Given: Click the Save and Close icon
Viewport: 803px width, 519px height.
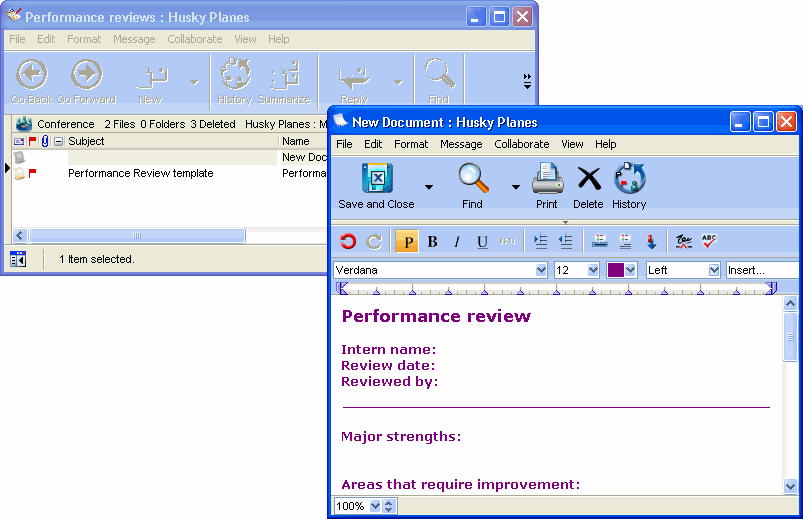Looking at the screenshot, I should pos(377,180).
